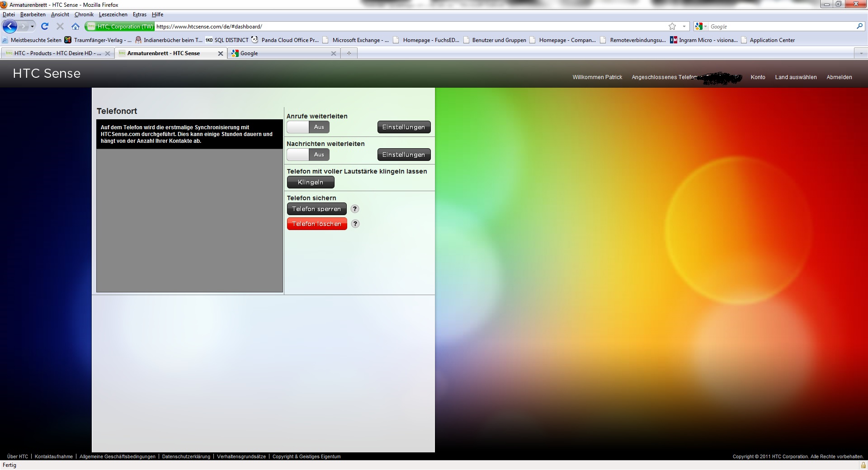The width and height of the screenshot is (868, 470).
Task: Open the Traumfänger-Verlag bookmark
Action: [x=98, y=40]
